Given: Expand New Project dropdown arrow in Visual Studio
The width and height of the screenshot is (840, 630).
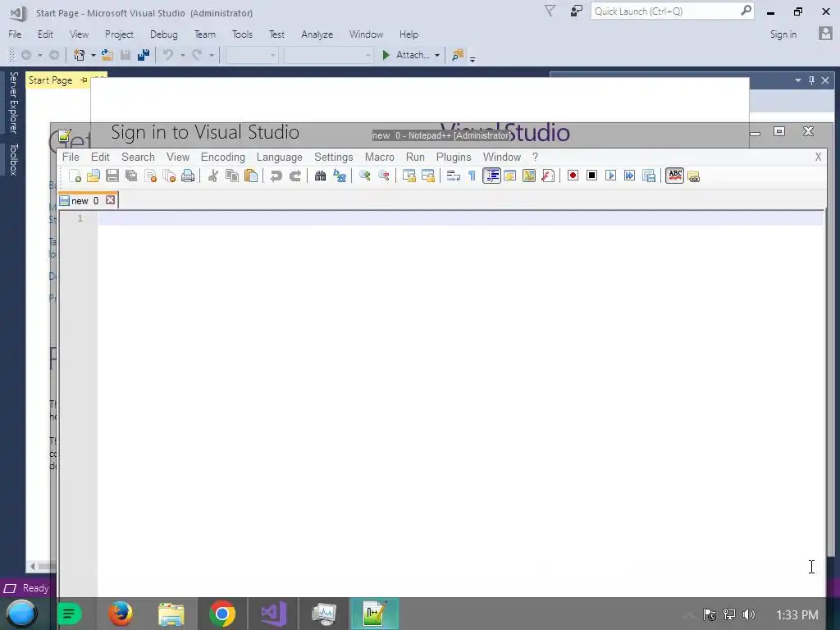Looking at the screenshot, I should 93,55.
